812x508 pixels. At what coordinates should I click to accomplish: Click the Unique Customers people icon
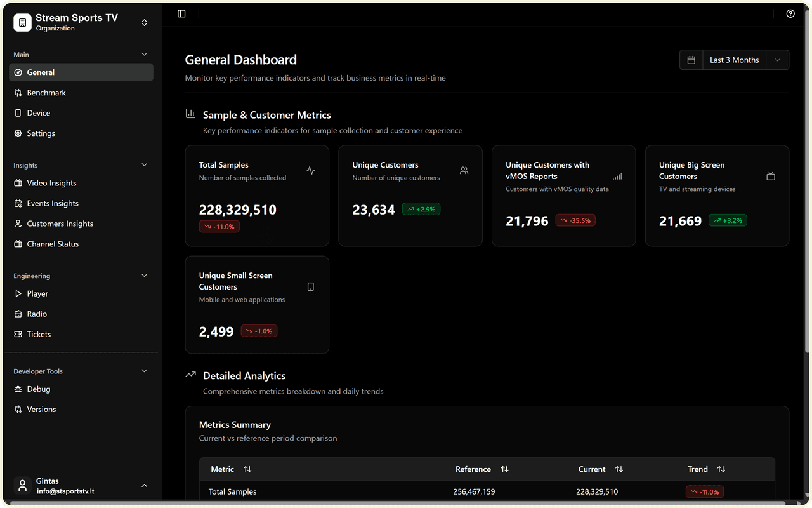point(464,170)
